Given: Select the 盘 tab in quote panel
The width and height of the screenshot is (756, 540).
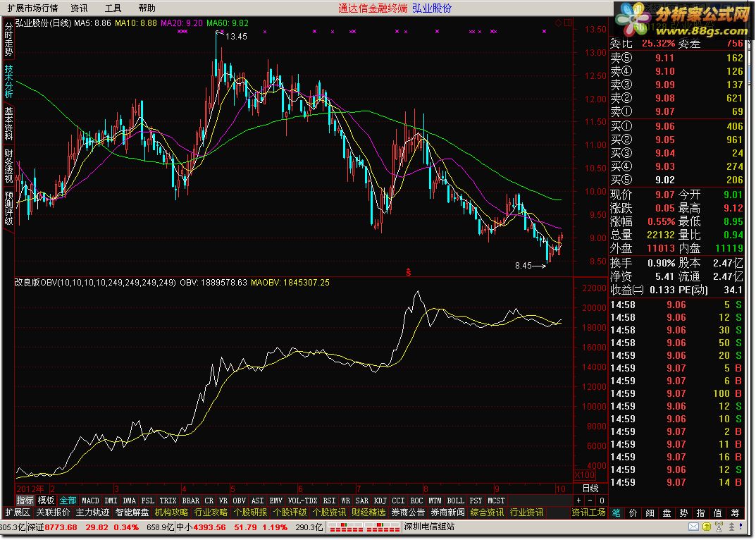Looking at the screenshot, I should (667, 513).
